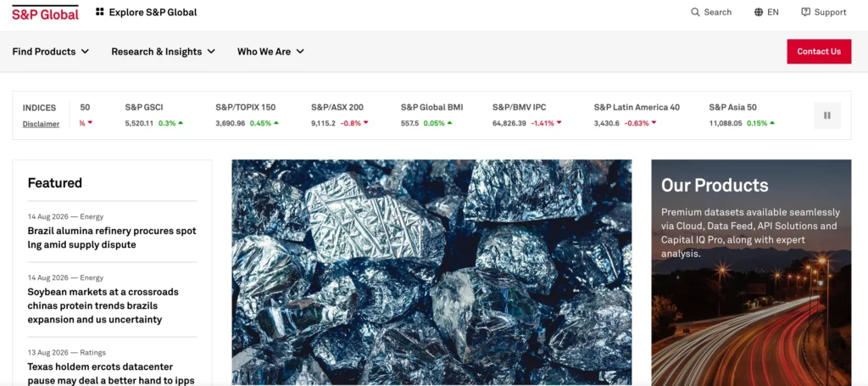Click the Featured heading
This screenshot has height=386, width=868.
pyautogui.click(x=55, y=182)
